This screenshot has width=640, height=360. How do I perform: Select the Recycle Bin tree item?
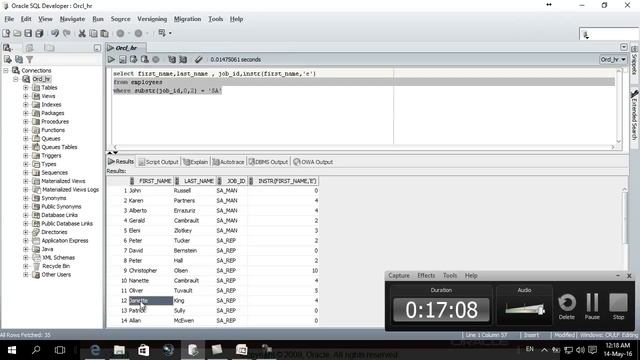click(x=56, y=266)
